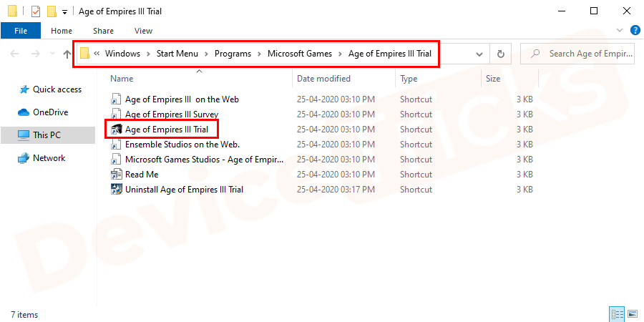Select Network in the navigation pane
The width and height of the screenshot is (644, 322).
click(49, 158)
